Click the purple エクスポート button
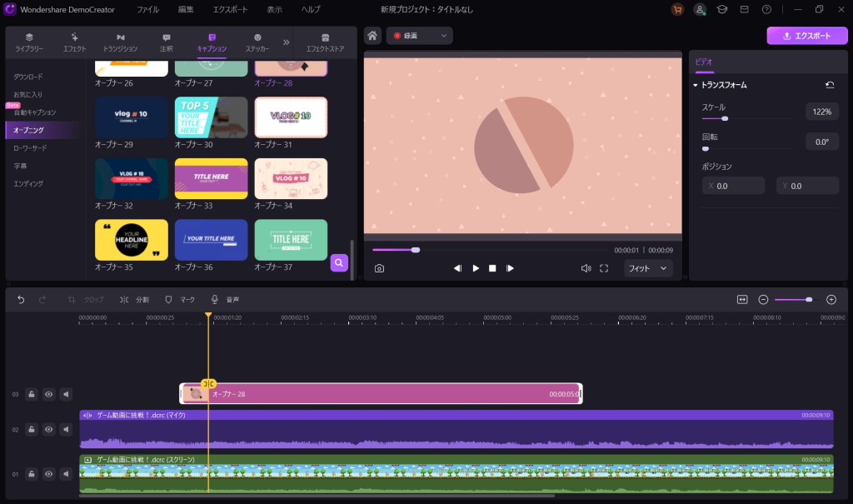 tap(807, 36)
